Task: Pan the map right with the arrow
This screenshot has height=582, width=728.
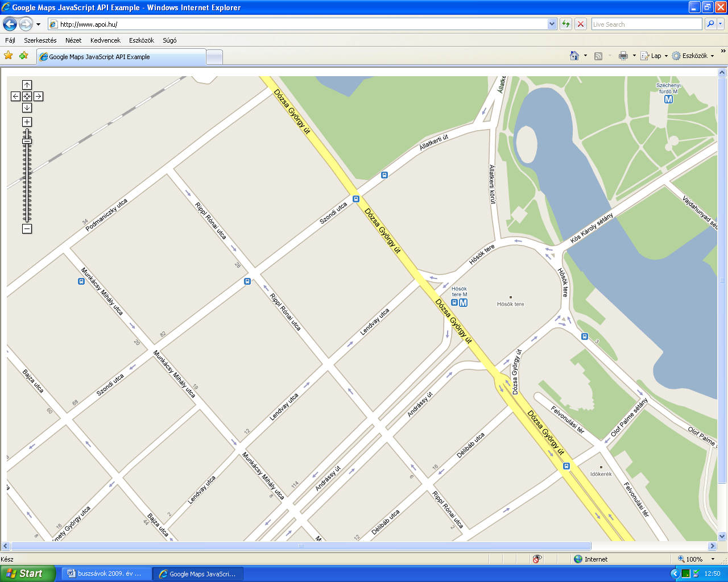Action: coord(38,96)
